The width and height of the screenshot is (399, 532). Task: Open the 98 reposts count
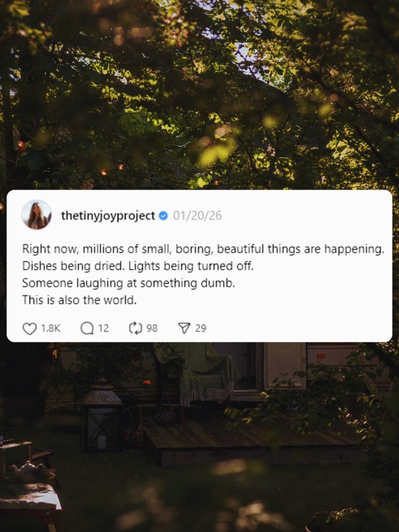[x=152, y=328]
